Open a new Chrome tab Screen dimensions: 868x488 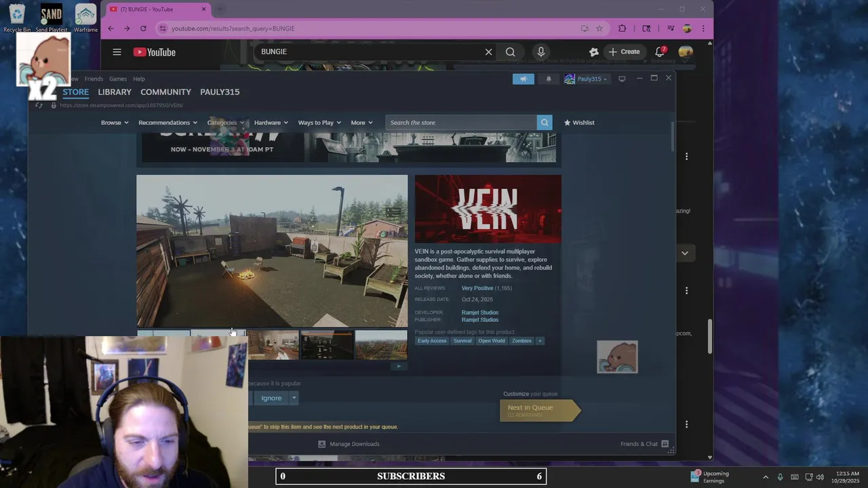[220, 9]
